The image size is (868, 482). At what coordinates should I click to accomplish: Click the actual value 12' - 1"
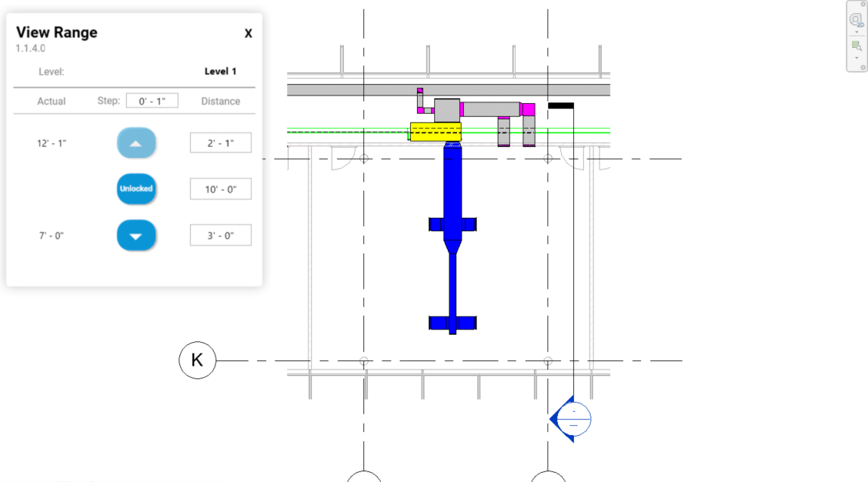pos(52,143)
